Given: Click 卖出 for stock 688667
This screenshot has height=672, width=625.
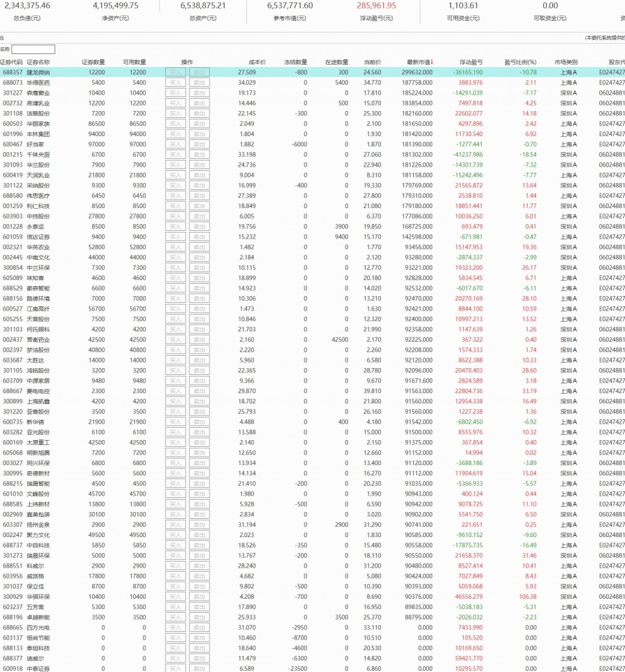Looking at the screenshot, I should coord(200,391).
